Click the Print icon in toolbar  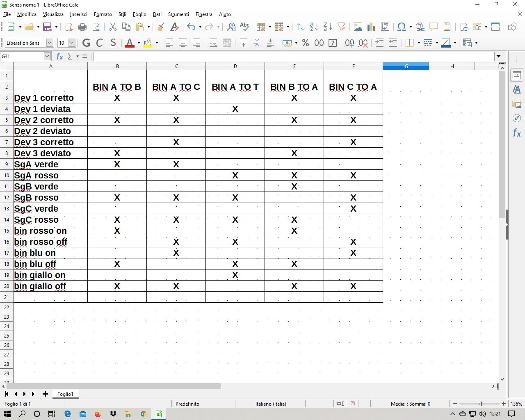82,27
